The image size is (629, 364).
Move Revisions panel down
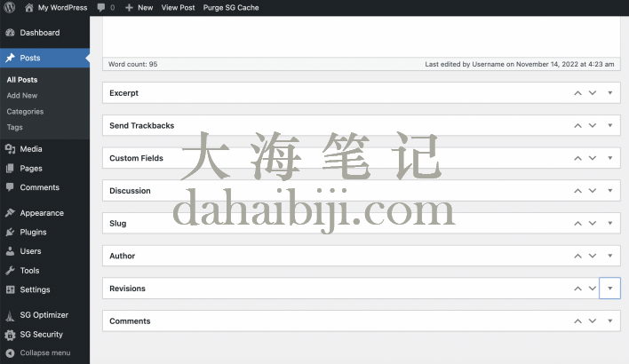593,289
